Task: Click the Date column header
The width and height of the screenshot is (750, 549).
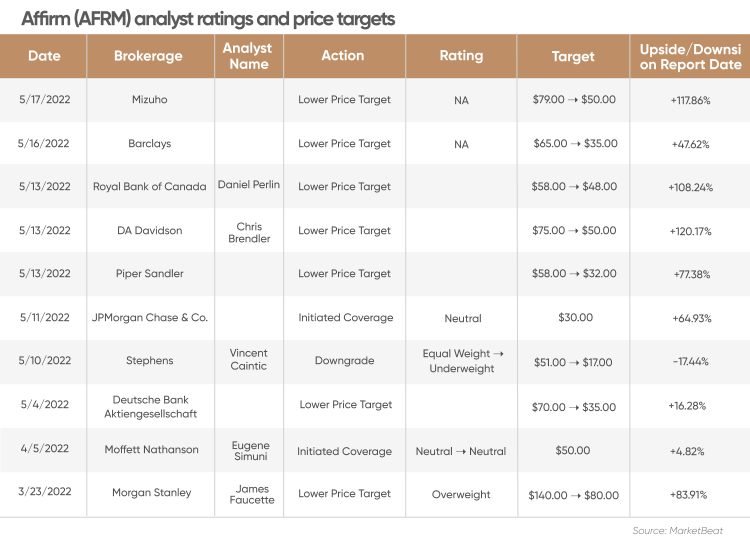Action: pyautogui.click(x=44, y=56)
